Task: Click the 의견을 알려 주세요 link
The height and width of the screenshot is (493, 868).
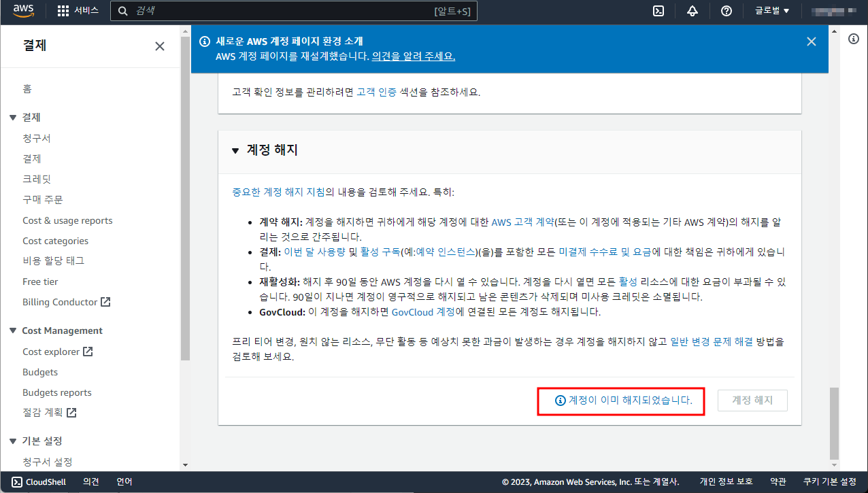Action: (413, 56)
